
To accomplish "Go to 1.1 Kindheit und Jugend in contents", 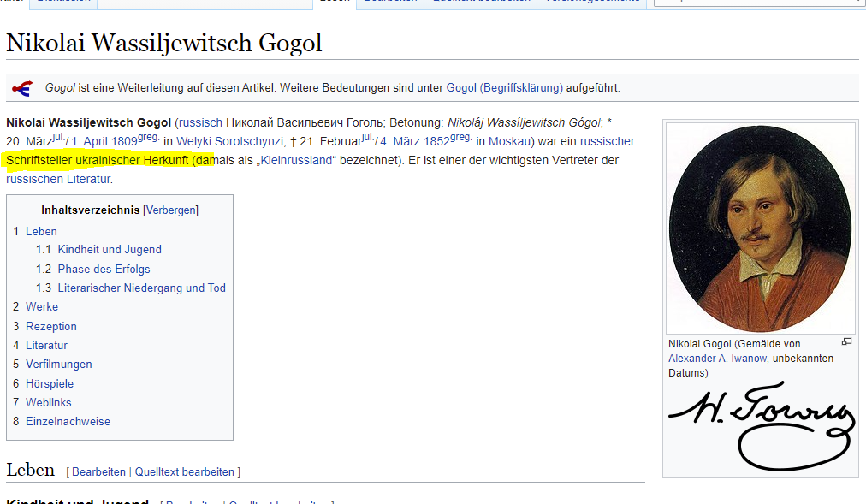I will pyautogui.click(x=110, y=250).
